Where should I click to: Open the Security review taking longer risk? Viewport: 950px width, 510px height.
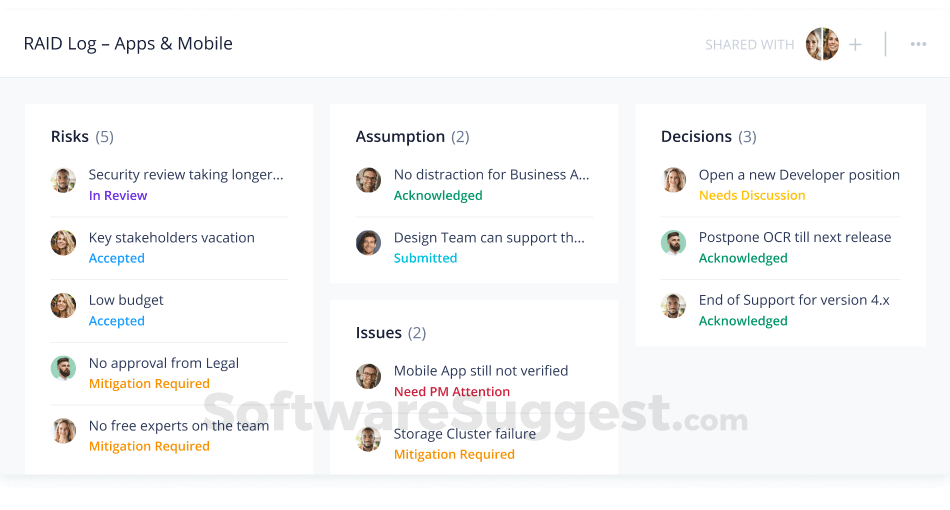[186, 175]
